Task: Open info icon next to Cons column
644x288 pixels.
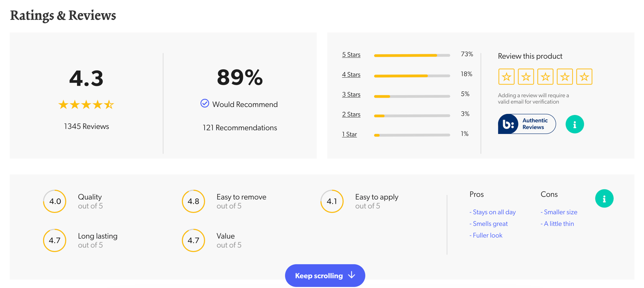Action: [604, 198]
